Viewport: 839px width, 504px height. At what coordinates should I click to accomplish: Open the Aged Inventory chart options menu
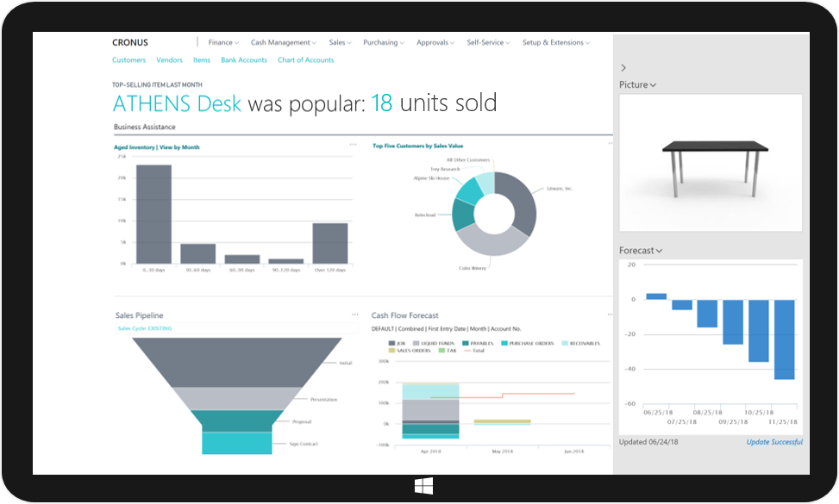point(354,146)
